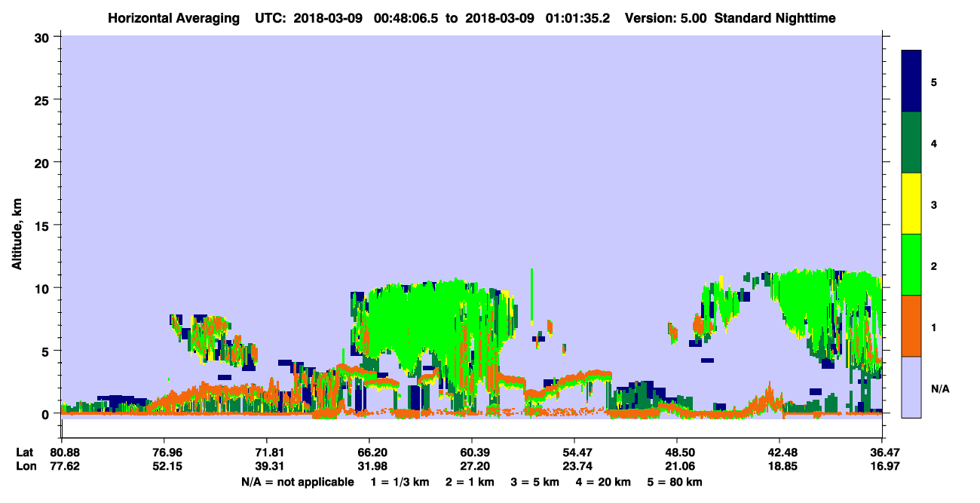The width and height of the screenshot is (980, 503).
Task: Click the '4 = 20 km' legend text
Action: tap(605, 481)
